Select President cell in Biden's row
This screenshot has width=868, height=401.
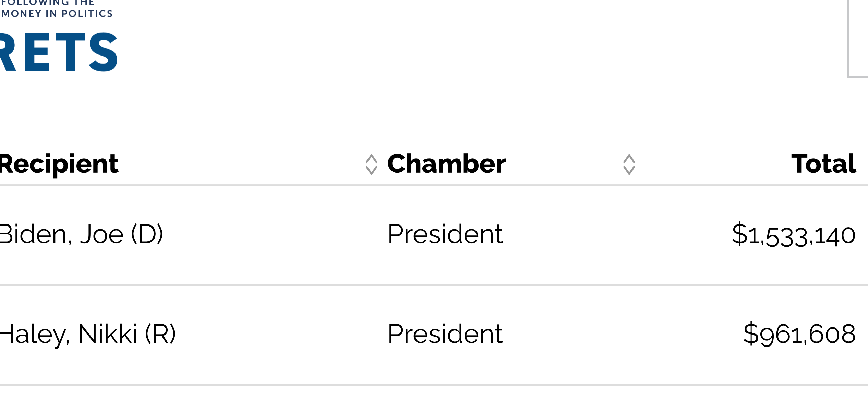pyautogui.click(x=445, y=234)
